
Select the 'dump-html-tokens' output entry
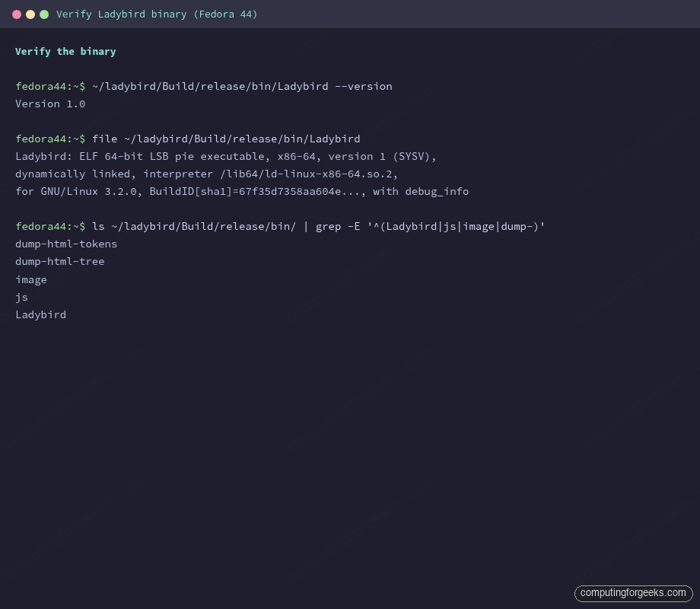[x=66, y=244]
